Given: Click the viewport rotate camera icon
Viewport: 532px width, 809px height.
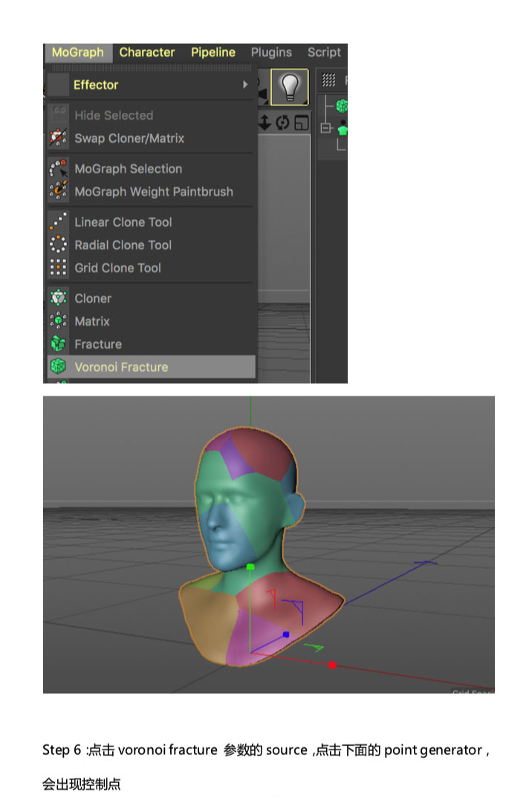Looking at the screenshot, I should pos(282,123).
